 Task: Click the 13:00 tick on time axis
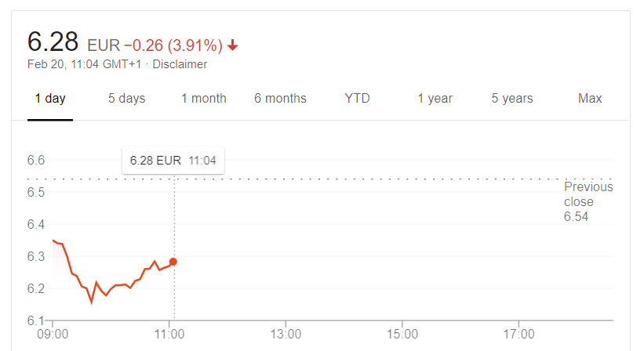pos(286,335)
